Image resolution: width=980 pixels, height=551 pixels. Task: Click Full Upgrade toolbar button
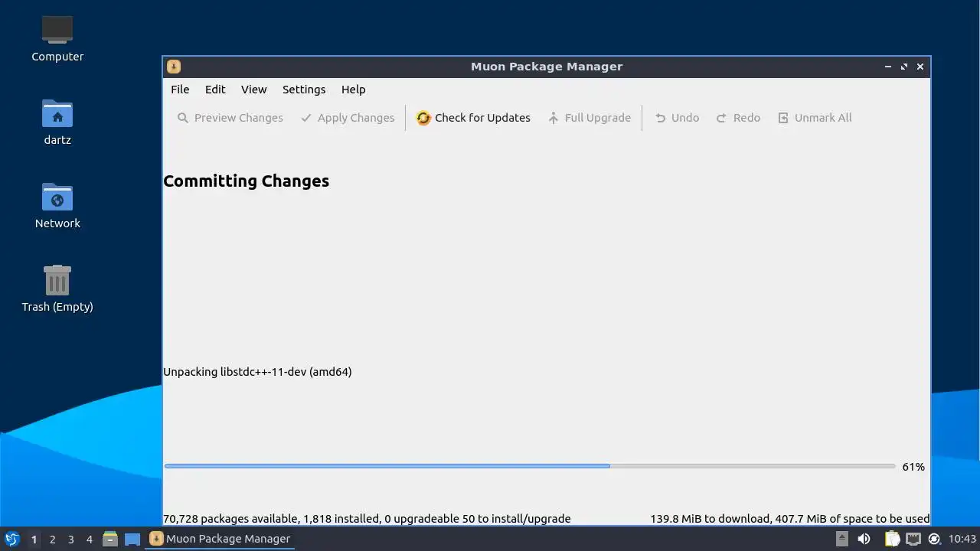[x=589, y=118]
